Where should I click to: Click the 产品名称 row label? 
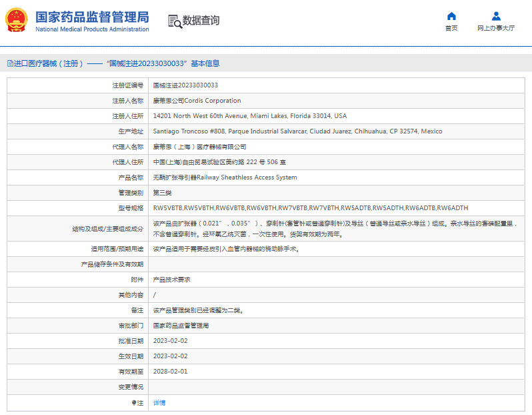(131, 177)
